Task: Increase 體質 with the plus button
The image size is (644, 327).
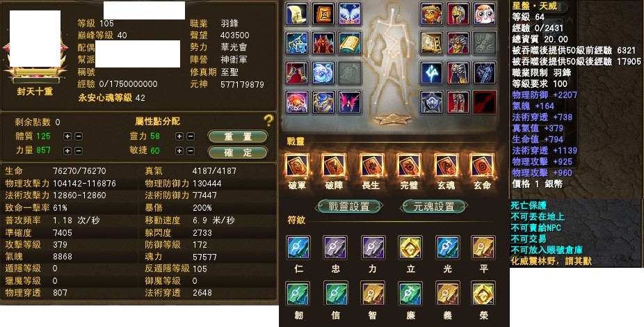Action: tap(67, 136)
